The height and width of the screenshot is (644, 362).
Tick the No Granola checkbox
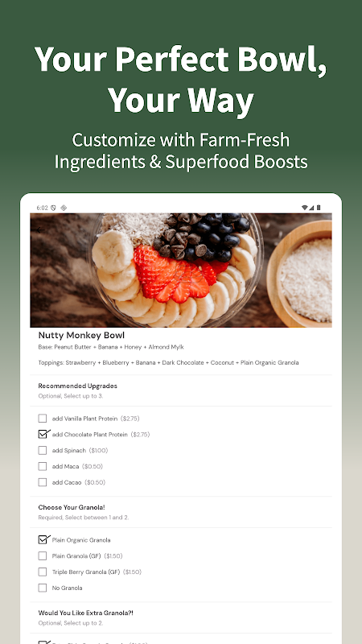coord(43,588)
